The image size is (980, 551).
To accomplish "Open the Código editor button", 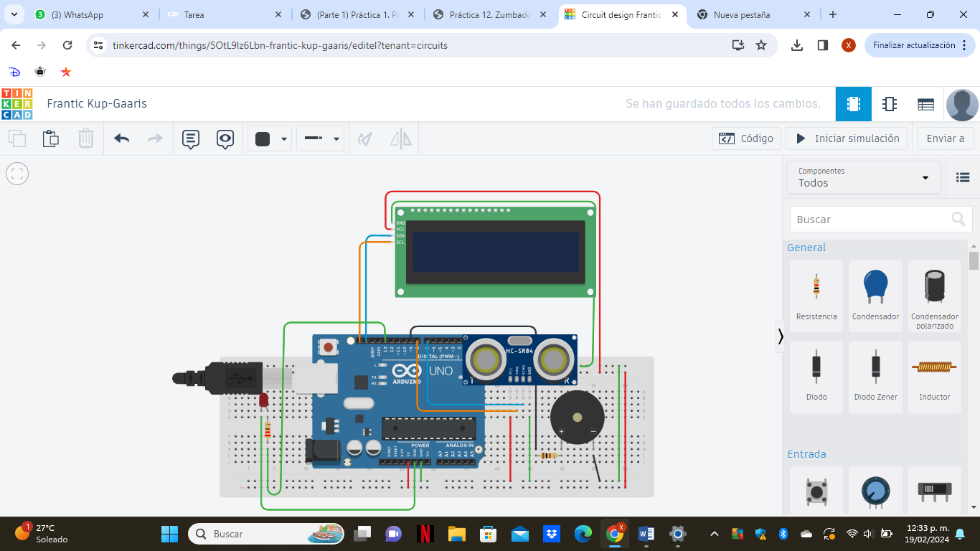I will tap(746, 138).
